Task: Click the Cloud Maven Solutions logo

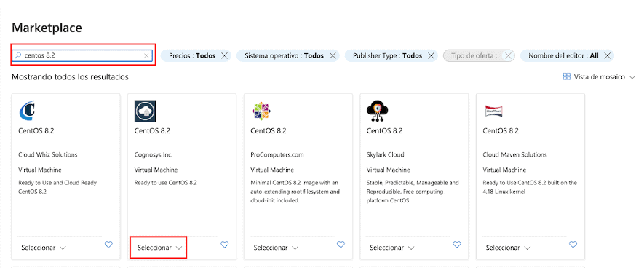Action: (494, 111)
